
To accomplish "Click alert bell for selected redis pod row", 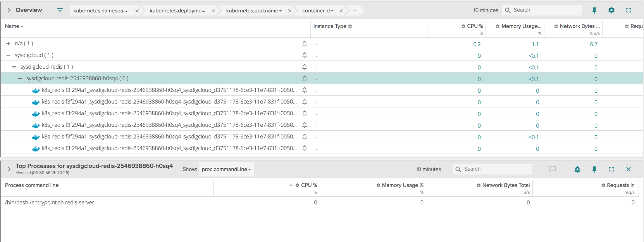I will click(x=305, y=78).
